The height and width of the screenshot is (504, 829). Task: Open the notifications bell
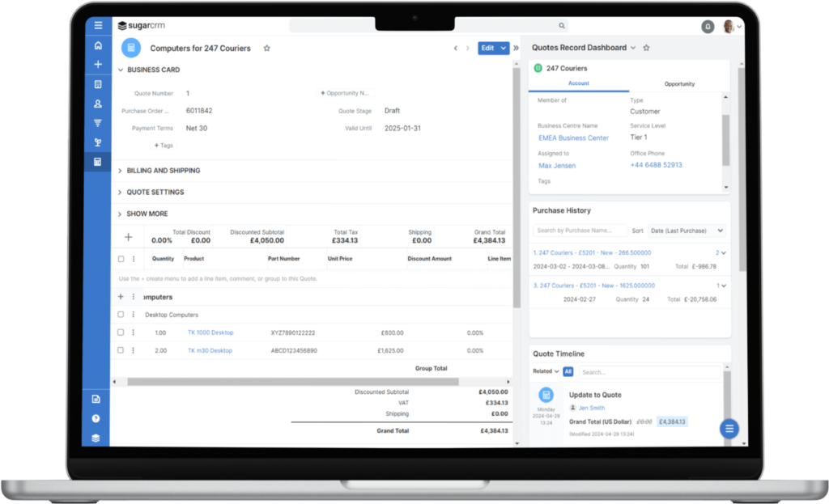coord(708,27)
